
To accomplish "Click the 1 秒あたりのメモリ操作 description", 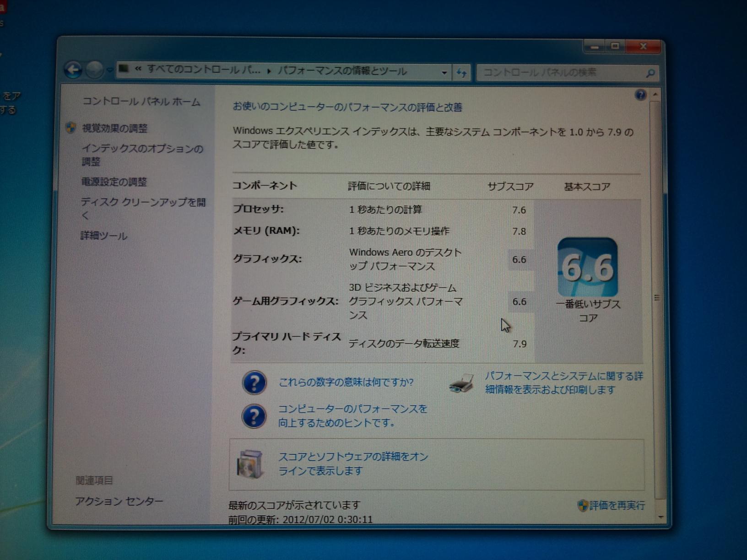I will (x=399, y=231).
